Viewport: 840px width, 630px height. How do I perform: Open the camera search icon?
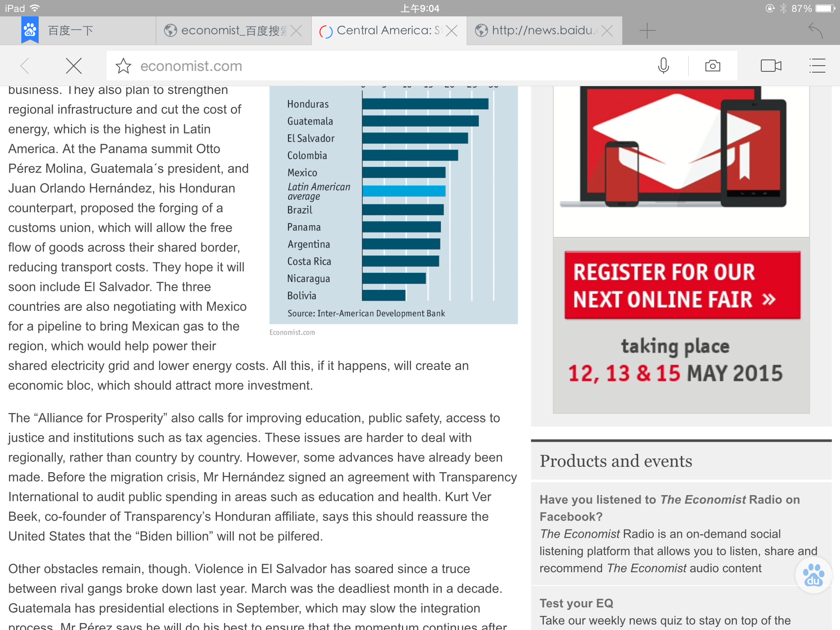point(712,66)
